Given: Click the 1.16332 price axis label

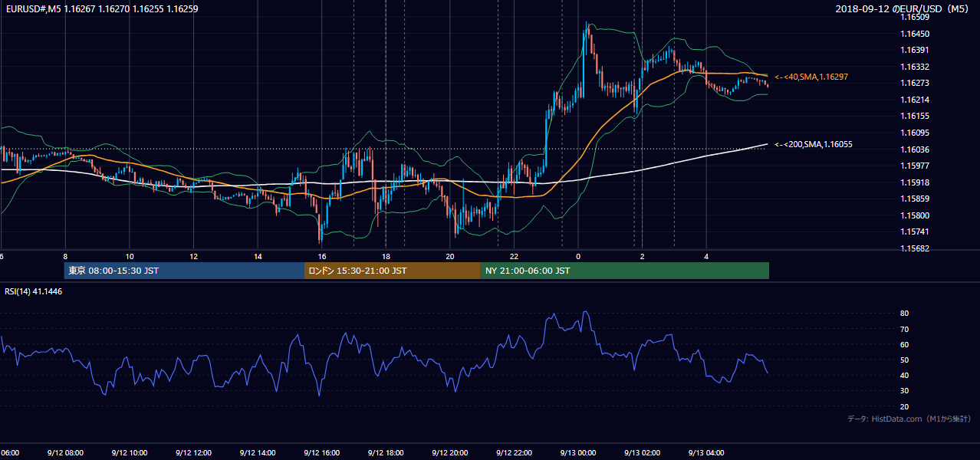Looking at the screenshot, I should point(915,67).
